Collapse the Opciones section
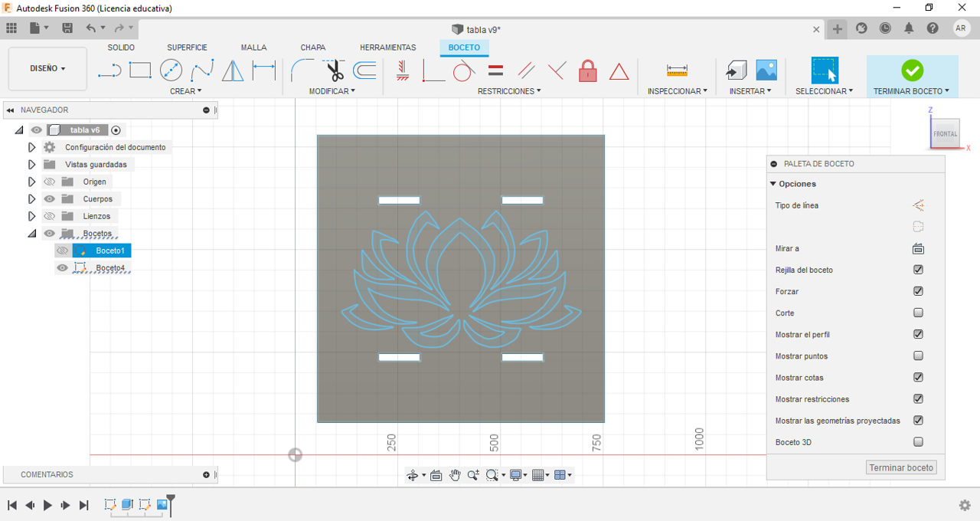980x521 pixels. coord(773,184)
